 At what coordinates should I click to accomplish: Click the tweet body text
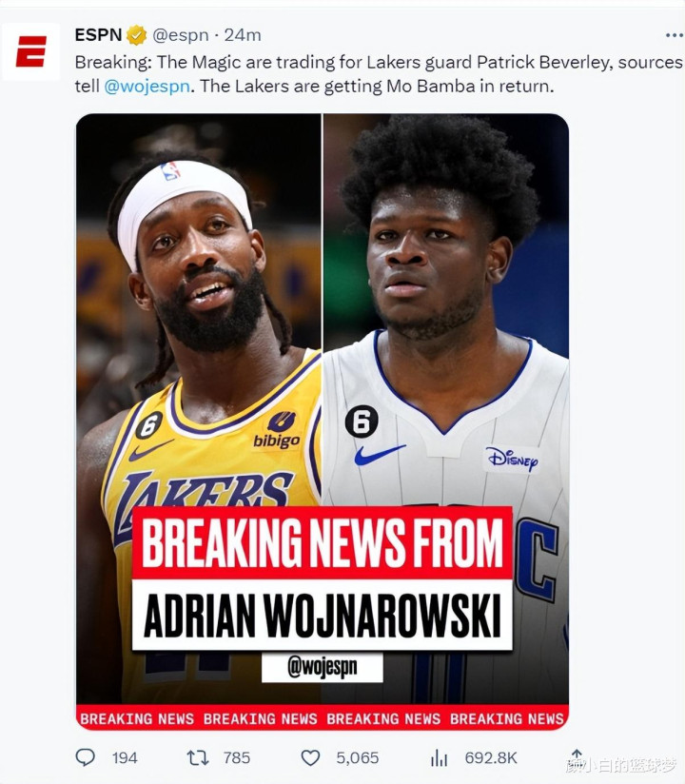[379, 74]
